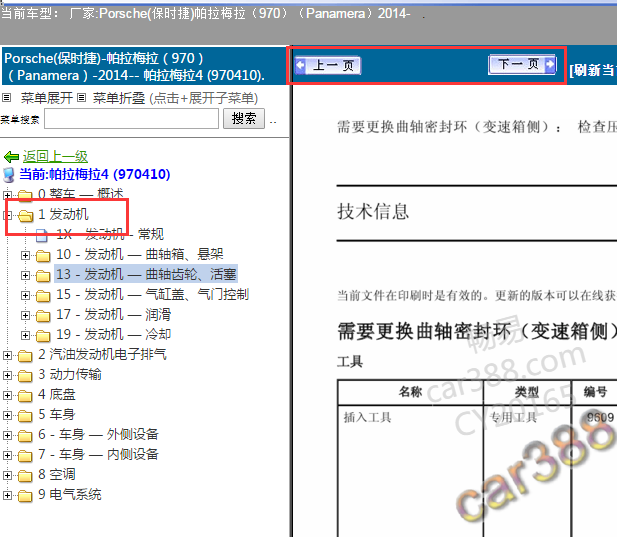The width and height of the screenshot is (617, 537).
Task: Select 2 汽油发动机电子排气 item
Action: [102, 354]
